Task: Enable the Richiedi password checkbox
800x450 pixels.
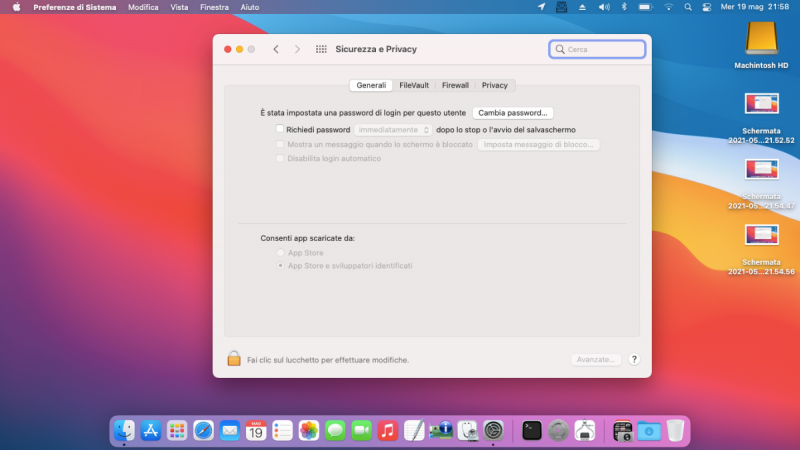Action: pyautogui.click(x=280, y=129)
